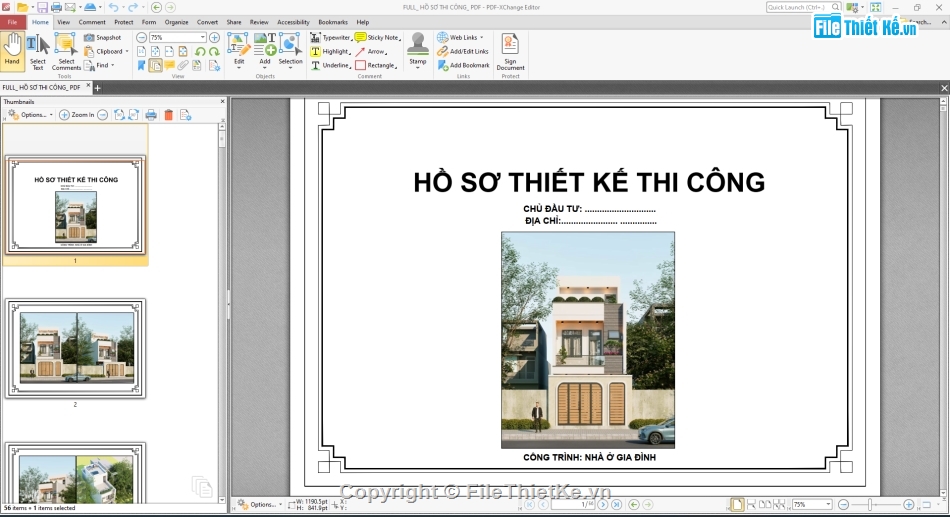This screenshot has width=950, height=517.
Task: Select the Rectangle drawing tool
Action: coord(375,65)
